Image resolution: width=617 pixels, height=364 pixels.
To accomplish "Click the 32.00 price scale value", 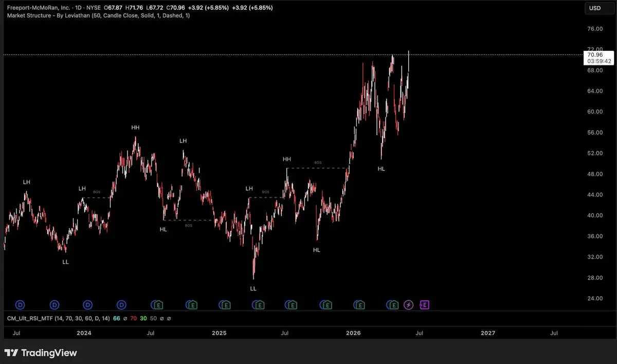I will click(595, 257).
